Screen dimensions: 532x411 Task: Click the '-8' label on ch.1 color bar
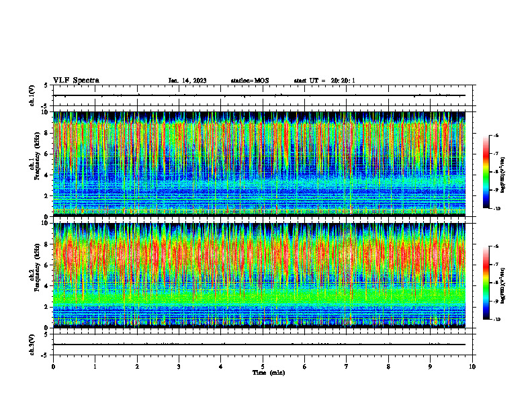click(496, 172)
